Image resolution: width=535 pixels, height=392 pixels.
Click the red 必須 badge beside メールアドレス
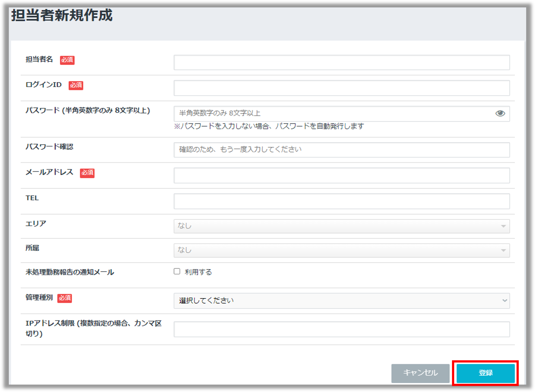tap(87, 174)
